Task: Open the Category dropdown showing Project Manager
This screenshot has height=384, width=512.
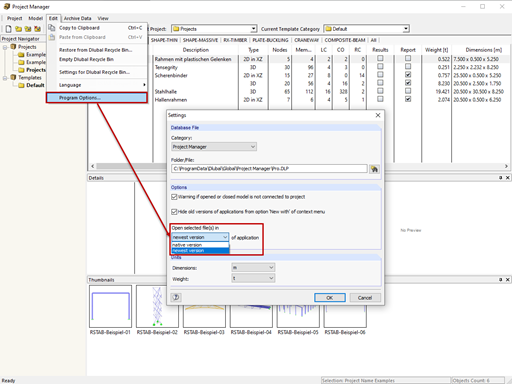Action: coord(214,147)
